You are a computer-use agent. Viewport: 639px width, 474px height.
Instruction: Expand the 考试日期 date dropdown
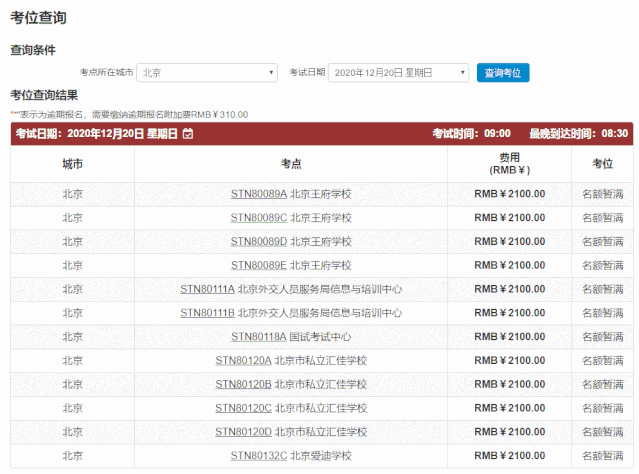pyautogui.click(x=398, y=73)
